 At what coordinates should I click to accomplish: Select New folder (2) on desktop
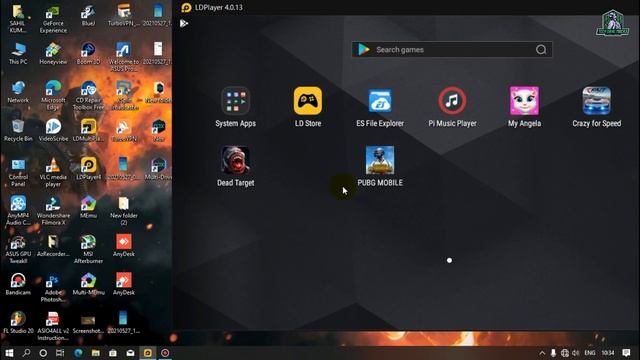(x=124, y=211)
